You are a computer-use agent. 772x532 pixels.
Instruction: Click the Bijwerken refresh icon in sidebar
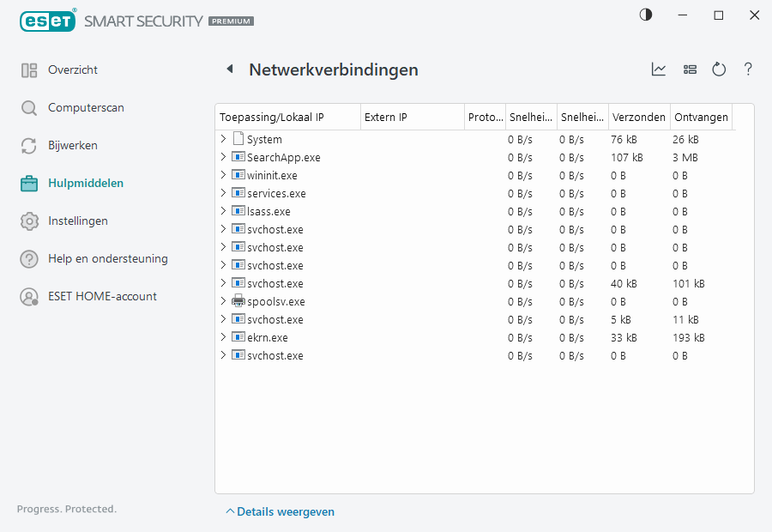point(28,145)
